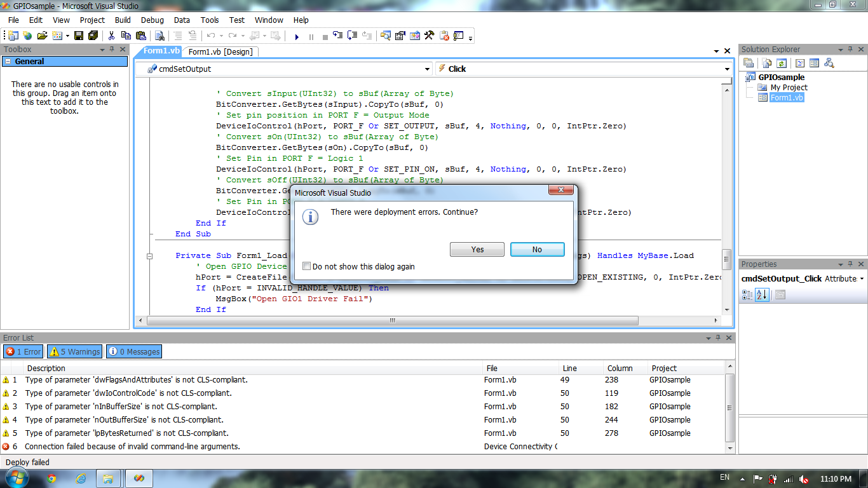Open the Debug menu

point(152,20)
